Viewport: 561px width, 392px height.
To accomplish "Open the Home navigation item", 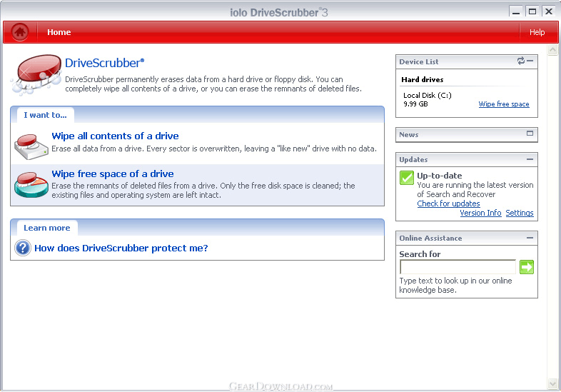I will 59,32.
